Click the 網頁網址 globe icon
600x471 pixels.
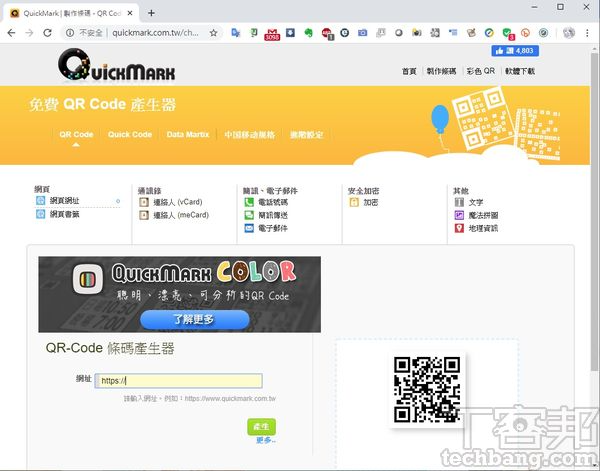click(x=40, y=200)
